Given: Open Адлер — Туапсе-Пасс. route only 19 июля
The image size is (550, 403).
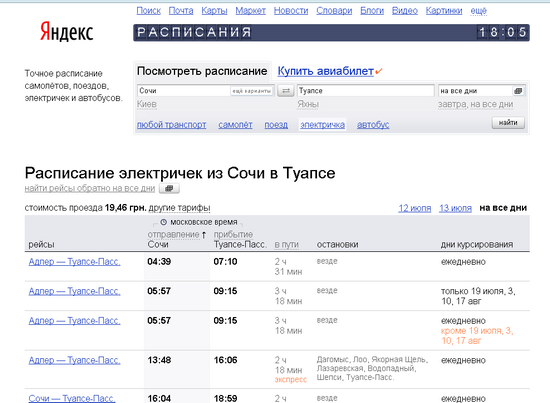Looking at the screenshot, I should [x=74, y=291].
